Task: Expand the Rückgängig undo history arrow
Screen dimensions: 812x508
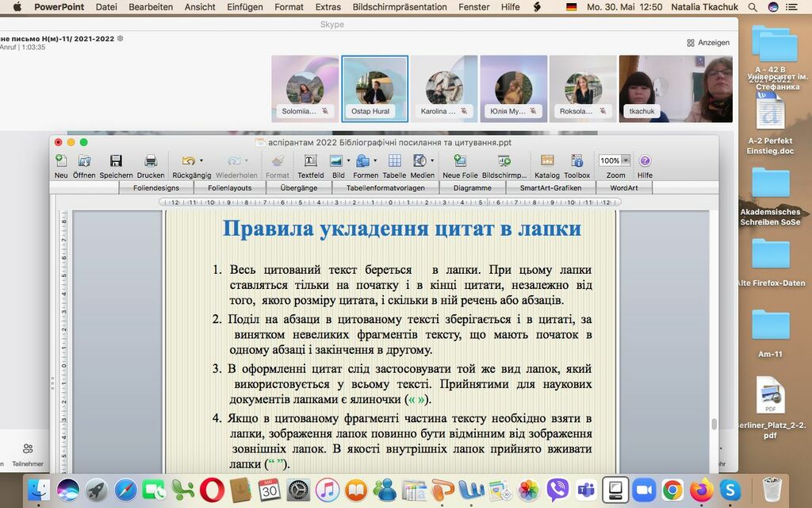Action: (201, 160)
